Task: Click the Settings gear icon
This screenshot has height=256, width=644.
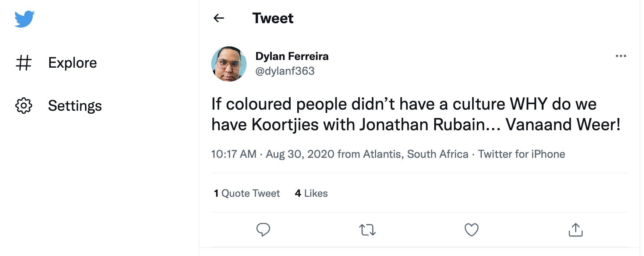Action: 24,106
